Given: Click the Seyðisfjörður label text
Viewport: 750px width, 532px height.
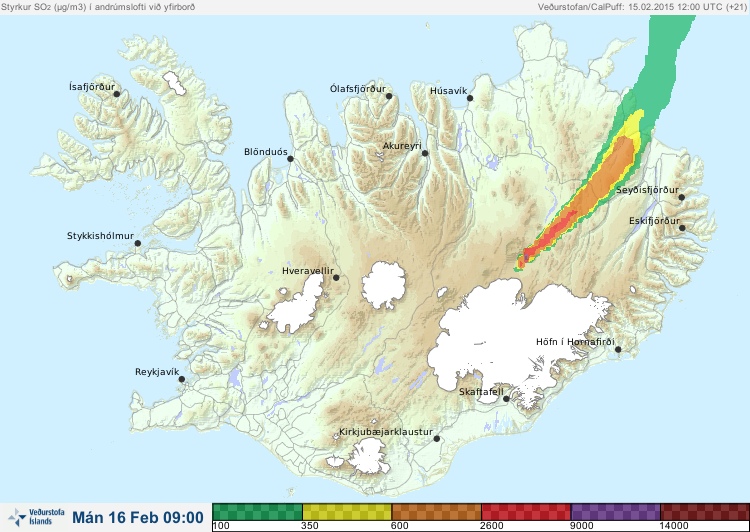Looking at the screenshot, I should [x=647, y=190].
